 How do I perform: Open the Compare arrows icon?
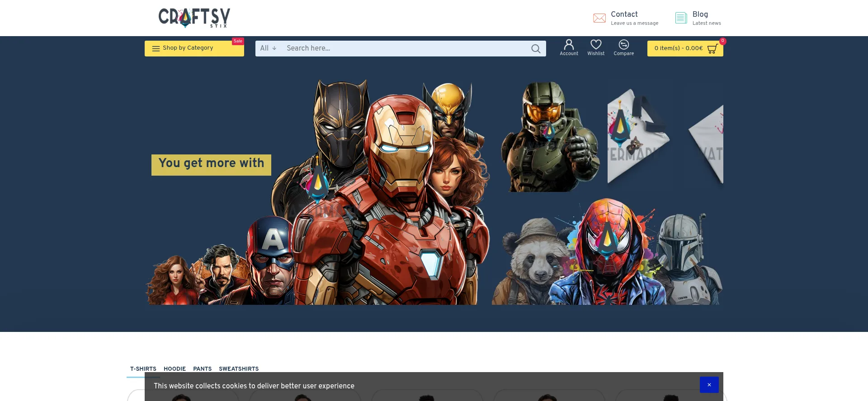624,44
